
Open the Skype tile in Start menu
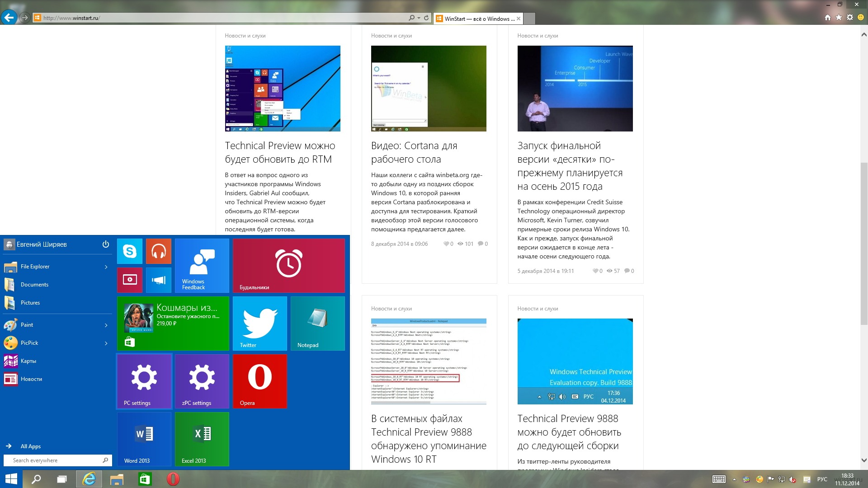pyautogui.click(x=130, y=251)
